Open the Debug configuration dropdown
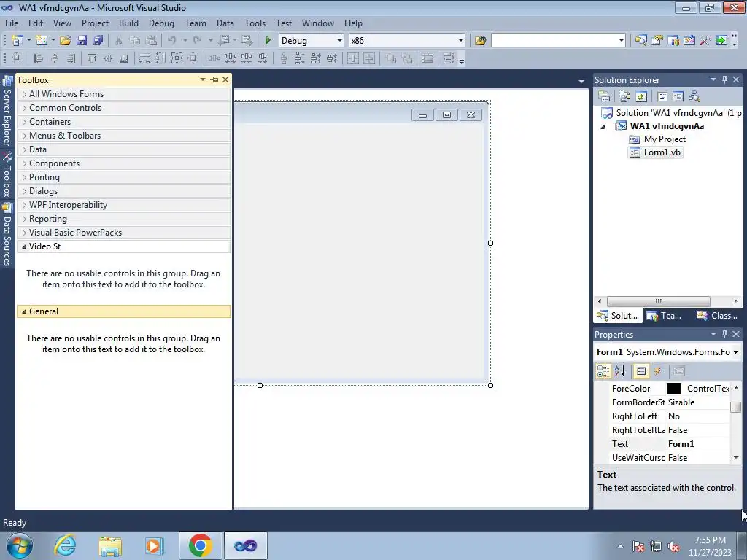 point(340,41)
